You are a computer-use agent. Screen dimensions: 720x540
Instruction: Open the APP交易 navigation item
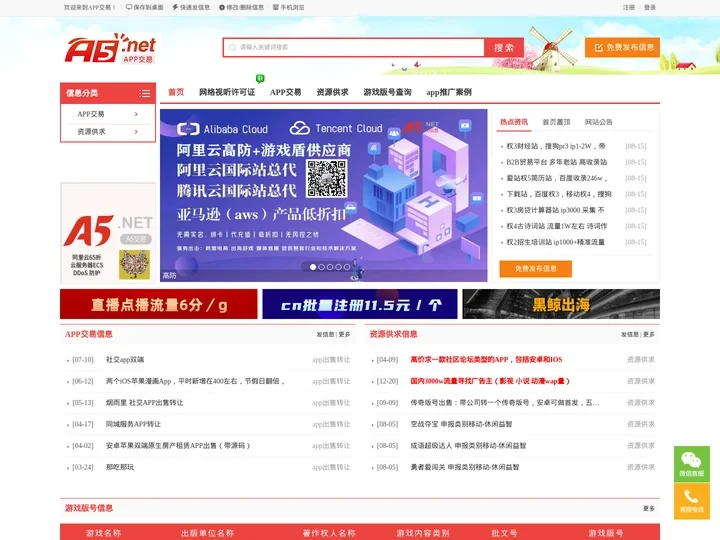click(x=286, y=92)
